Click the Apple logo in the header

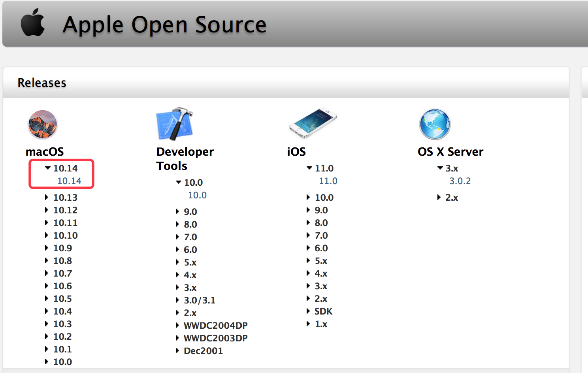coord(32,23)
